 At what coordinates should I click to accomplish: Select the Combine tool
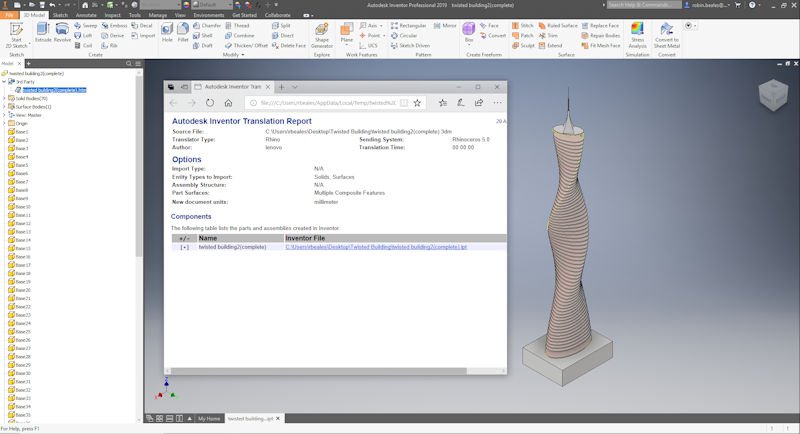[239, 36]
